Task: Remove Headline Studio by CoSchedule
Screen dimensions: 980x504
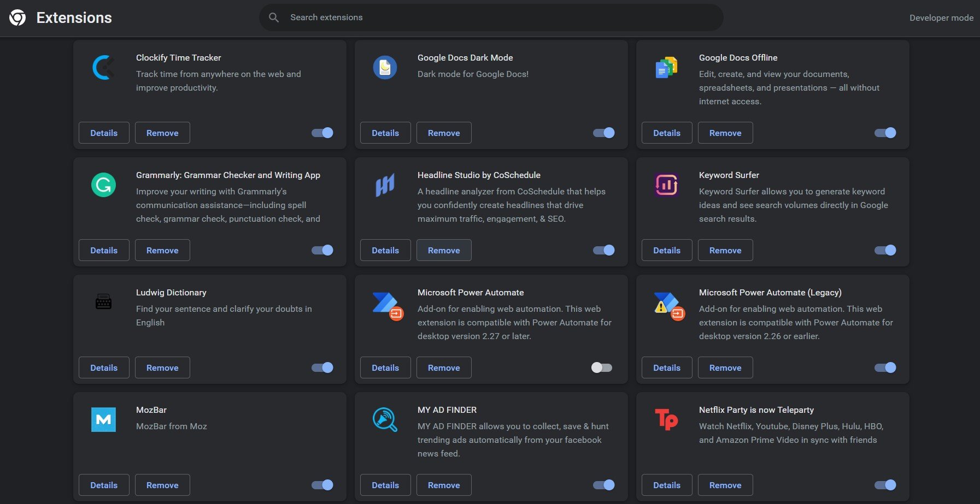Action: [x=444, y=250]
